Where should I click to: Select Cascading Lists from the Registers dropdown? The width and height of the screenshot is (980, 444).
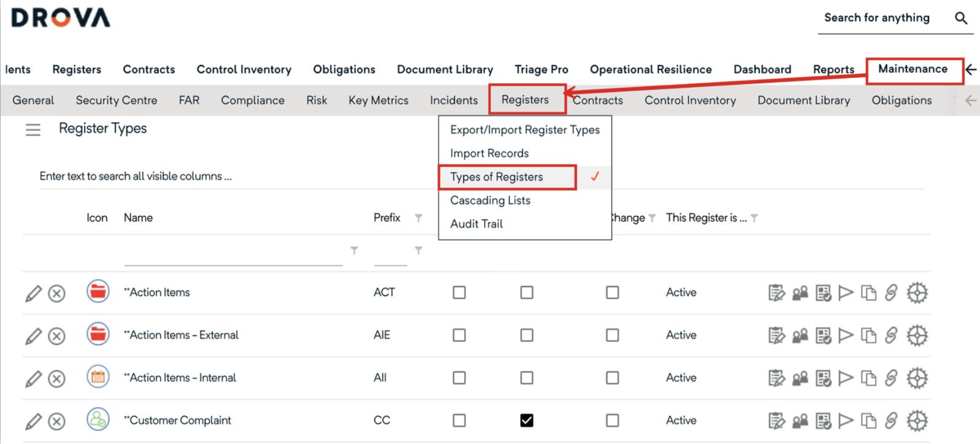pos(490,201)
